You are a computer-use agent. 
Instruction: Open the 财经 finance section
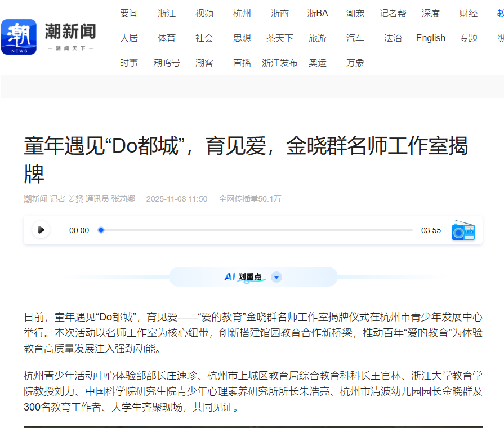[469, 14]
